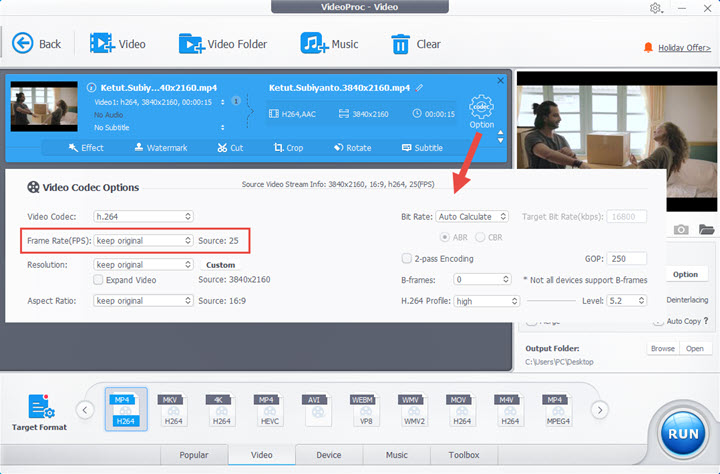
Task: Select ABR radio button
Action: coord(444,237)
